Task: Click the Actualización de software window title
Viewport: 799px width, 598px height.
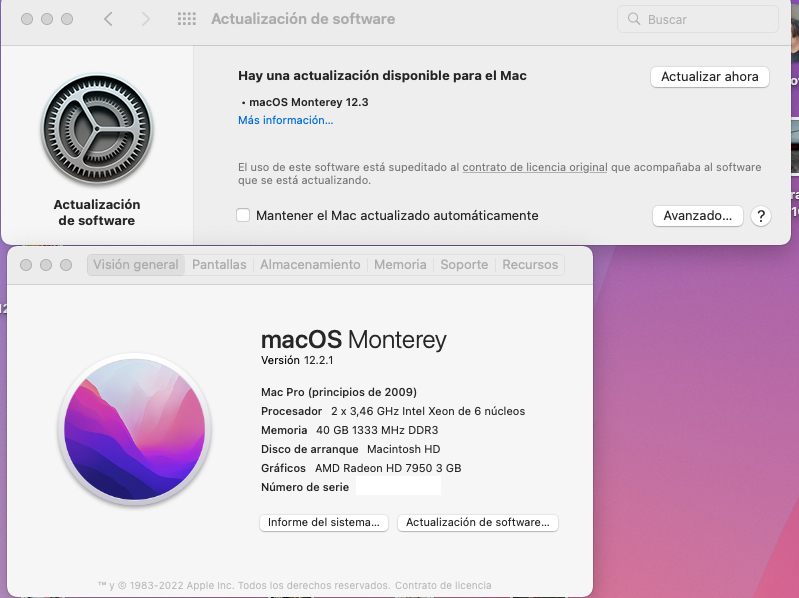Action: click(x=303, y=19)
